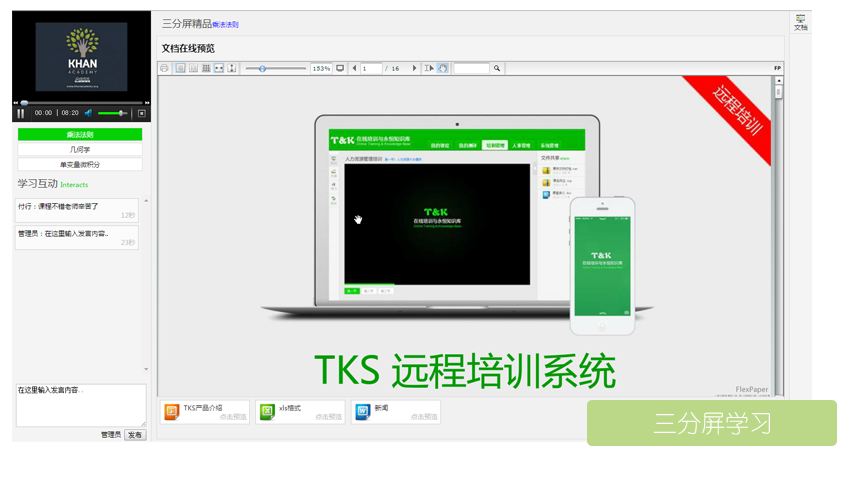Open the 文档 icon at top right
Screen dimensions: 846x479
point(800,22)
